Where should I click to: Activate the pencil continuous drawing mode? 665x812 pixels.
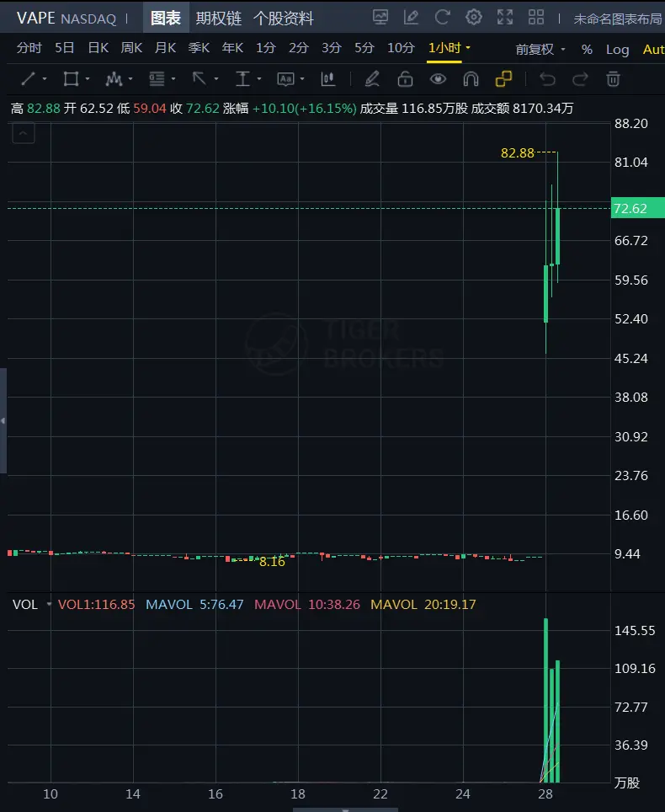click(372, 78)
